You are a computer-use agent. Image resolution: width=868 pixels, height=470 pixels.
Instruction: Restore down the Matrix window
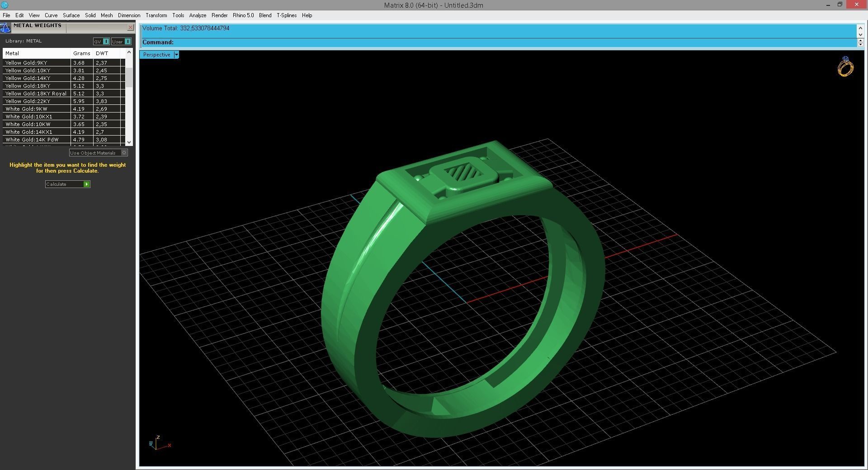[840, 5]
